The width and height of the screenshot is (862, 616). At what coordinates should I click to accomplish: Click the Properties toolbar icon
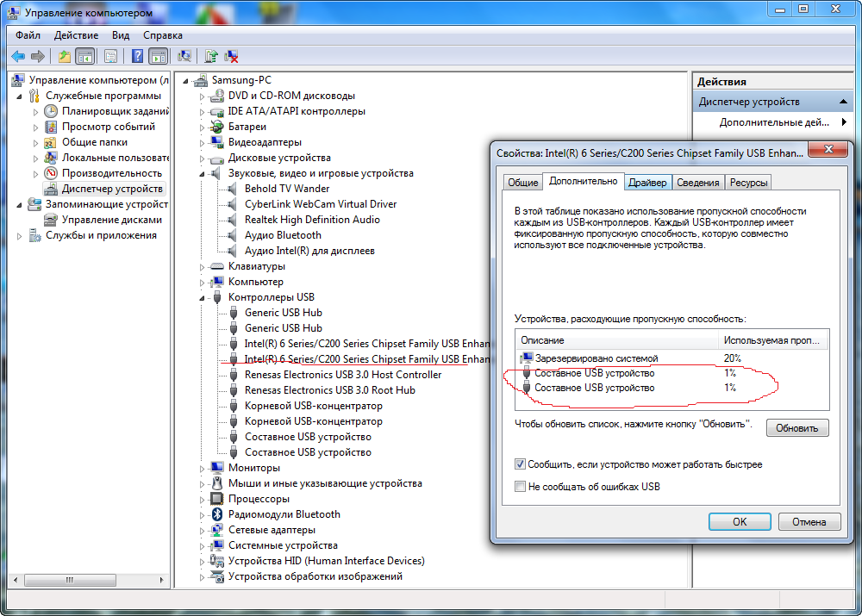pos(110,57)
